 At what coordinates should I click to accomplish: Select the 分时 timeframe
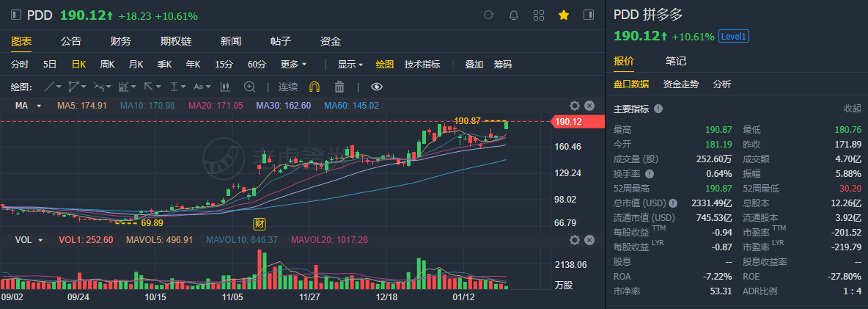[x=20, y=65]
